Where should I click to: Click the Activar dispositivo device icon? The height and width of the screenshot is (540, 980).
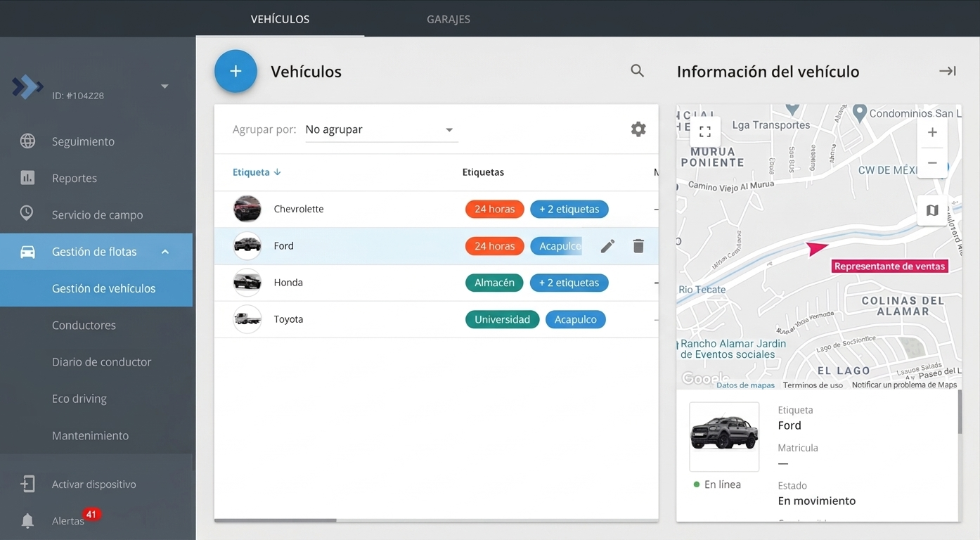[x=27, y=484]
